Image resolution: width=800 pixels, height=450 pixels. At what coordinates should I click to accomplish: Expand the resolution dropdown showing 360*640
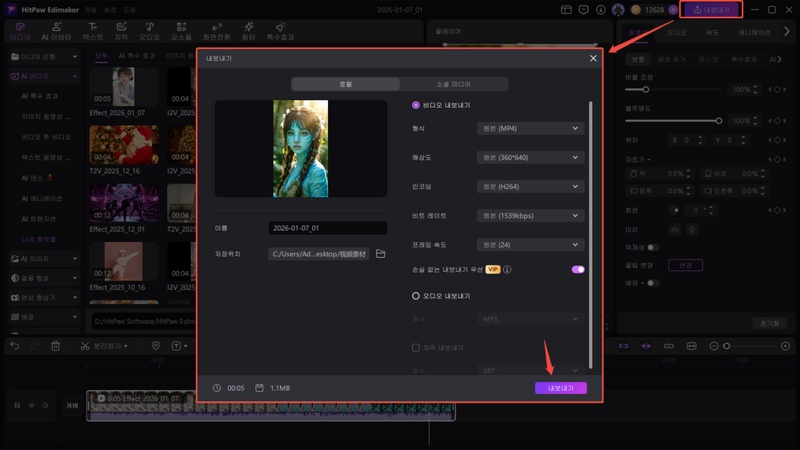pyautogui.click(x=530, y=157)
